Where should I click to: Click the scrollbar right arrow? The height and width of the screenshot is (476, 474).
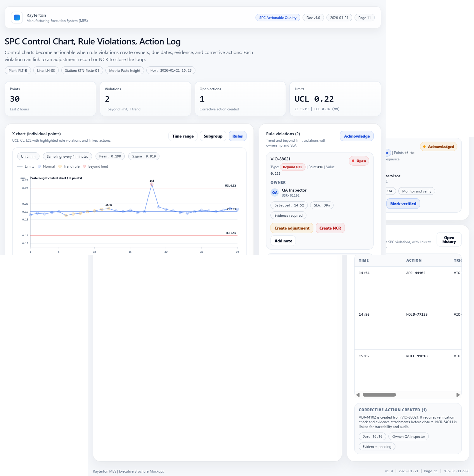458,395
